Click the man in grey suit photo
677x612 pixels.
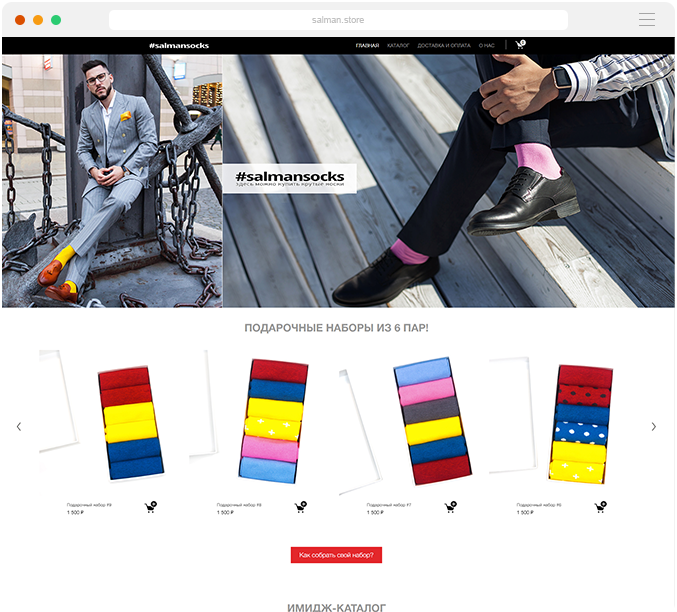tap(112, 181)
